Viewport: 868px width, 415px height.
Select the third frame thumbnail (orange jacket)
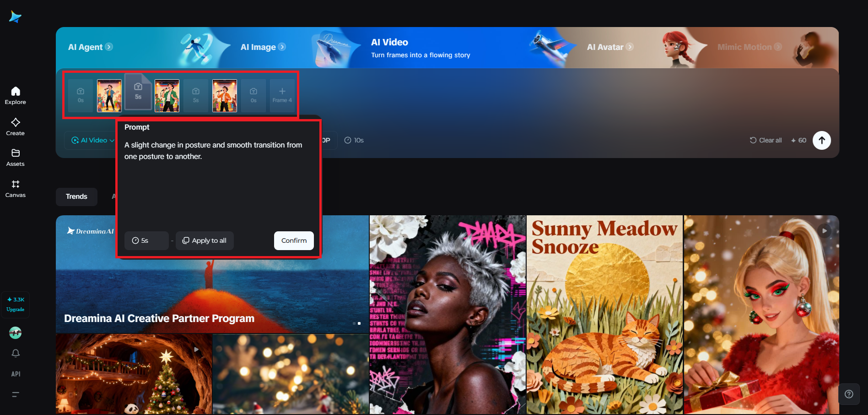(225, 96)
